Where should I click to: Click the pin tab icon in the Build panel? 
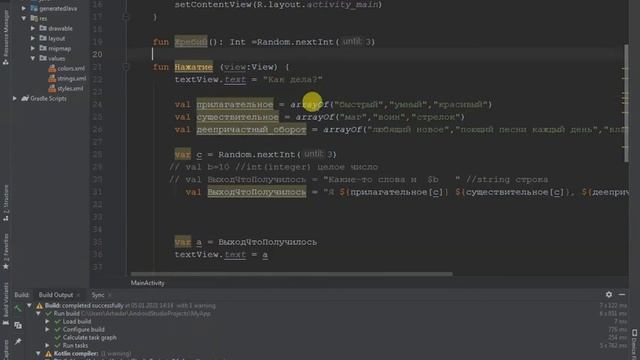point(18,341)
